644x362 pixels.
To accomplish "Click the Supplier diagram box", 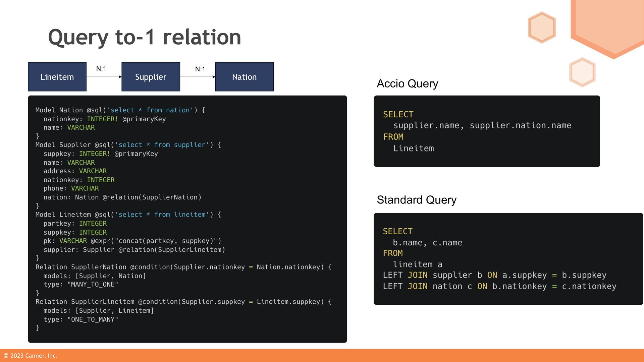I will (151, 77).
